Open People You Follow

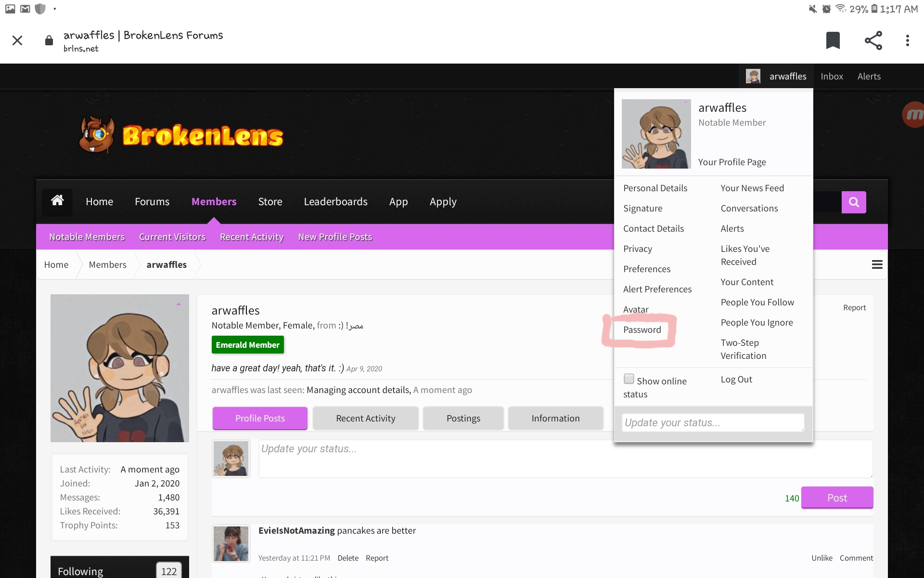(757, 302)
